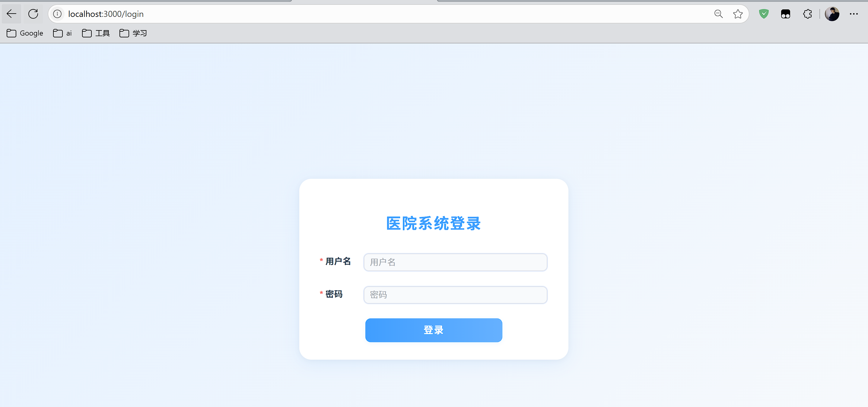The height and width of the screenshot is (407, 868).
Task: Submit with the blue 登录 button
Action: point(434,330)
